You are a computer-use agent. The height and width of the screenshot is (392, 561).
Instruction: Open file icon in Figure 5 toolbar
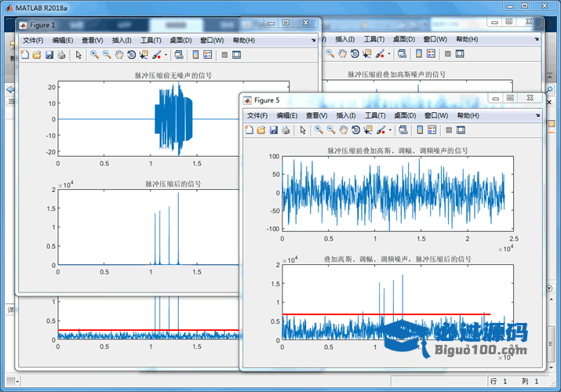(261, 130)
